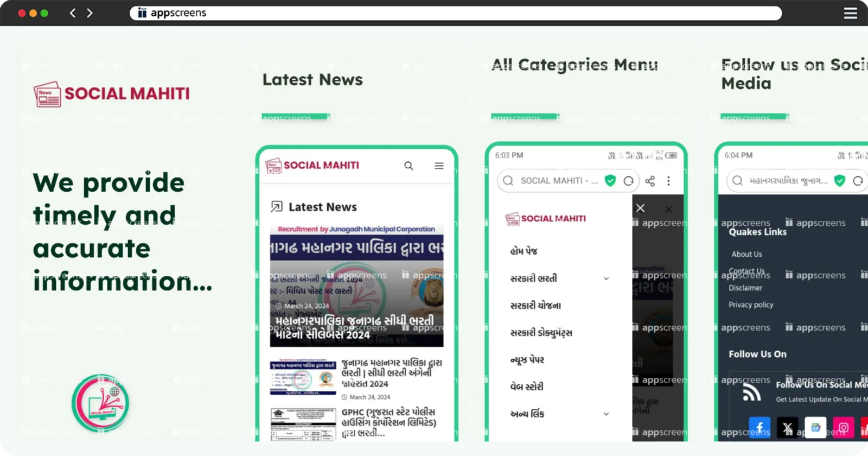Expand the સરકારી ભરતી submenu chevron
868x456 pixels.
point(606,278)
